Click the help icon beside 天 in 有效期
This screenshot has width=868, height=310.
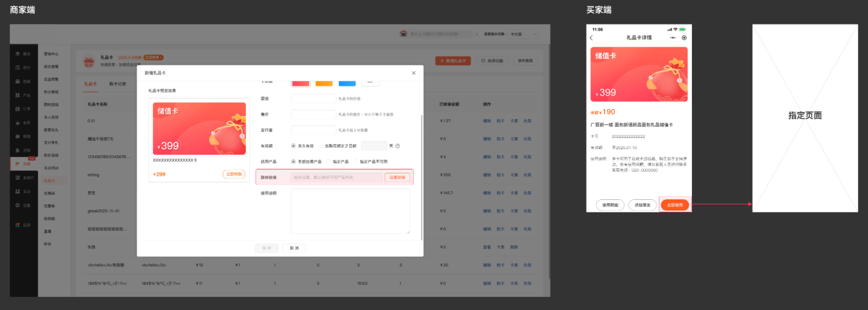(398, 146)
